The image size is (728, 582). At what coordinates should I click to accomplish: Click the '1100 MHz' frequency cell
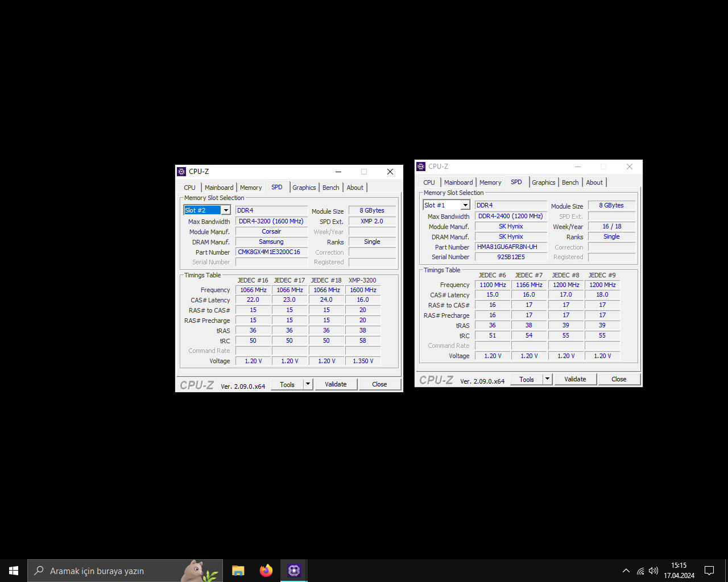(x=493, y=285)
